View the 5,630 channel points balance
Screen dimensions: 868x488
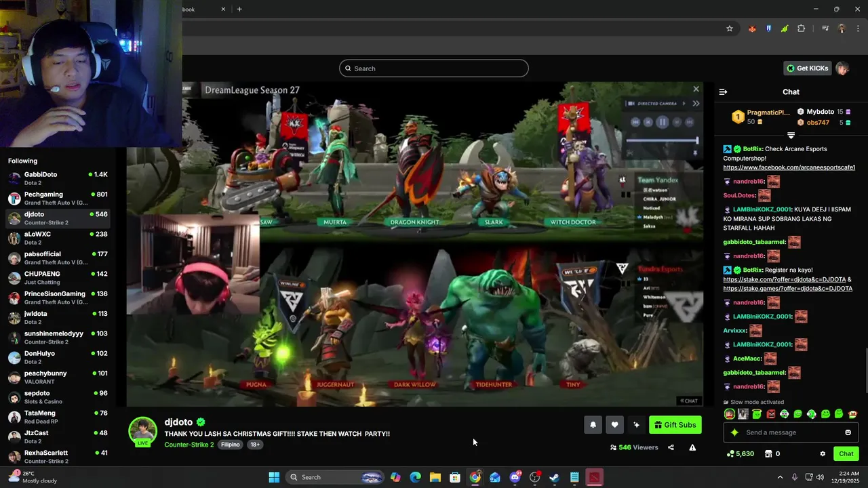coord(740,453)
